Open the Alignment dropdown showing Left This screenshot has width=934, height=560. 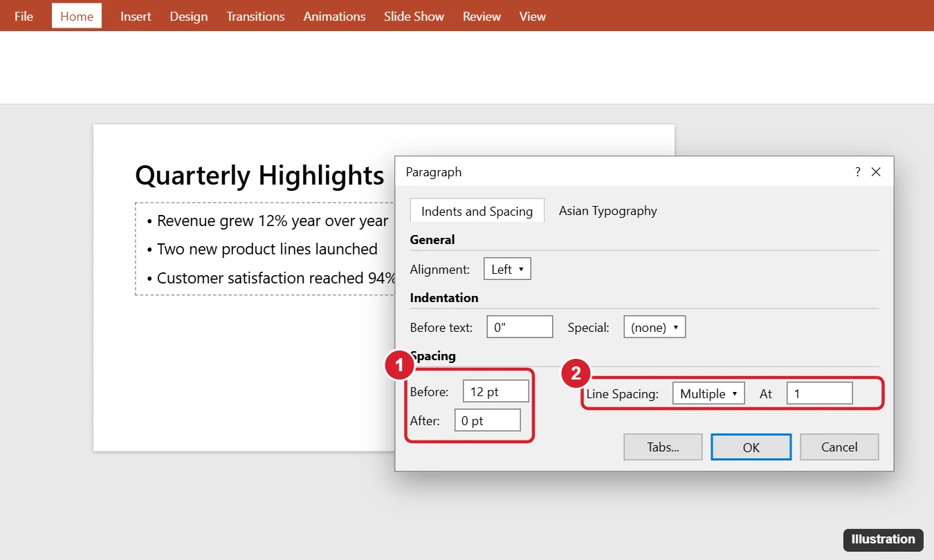(x=507, y=269)
